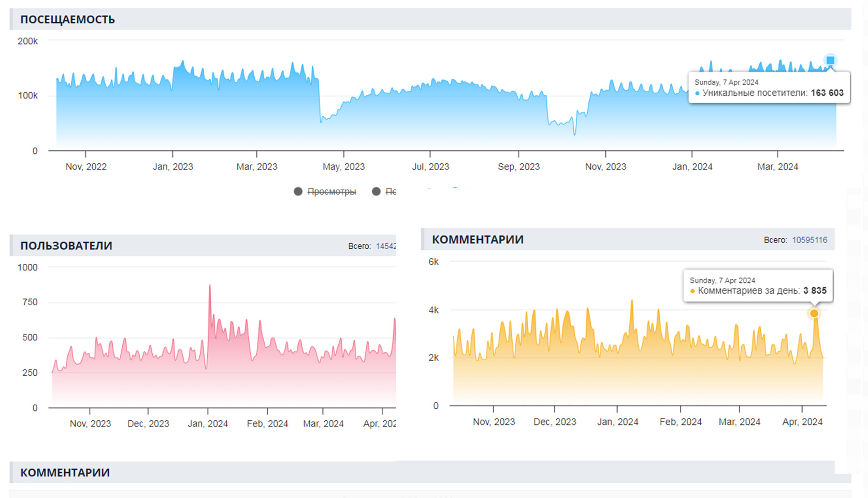Click the blue square marker on Посещаемость chart
868x498 pixels.
click(830, 61)
